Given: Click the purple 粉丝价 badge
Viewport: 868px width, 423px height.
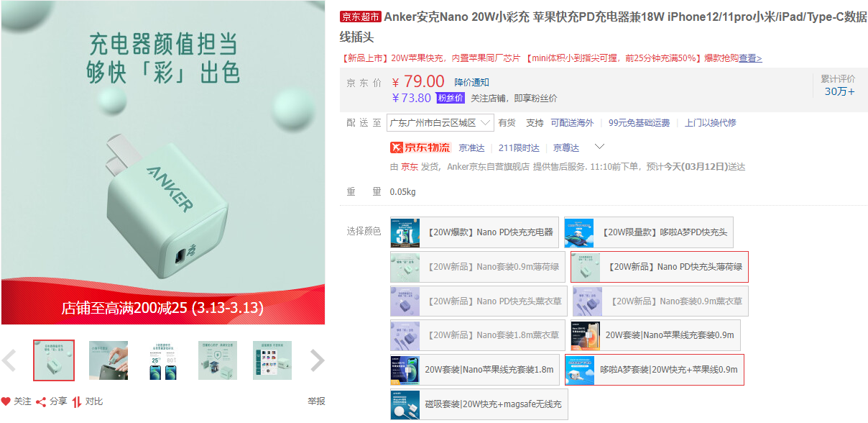Looking at the screenshot, I should click(451, 98).
